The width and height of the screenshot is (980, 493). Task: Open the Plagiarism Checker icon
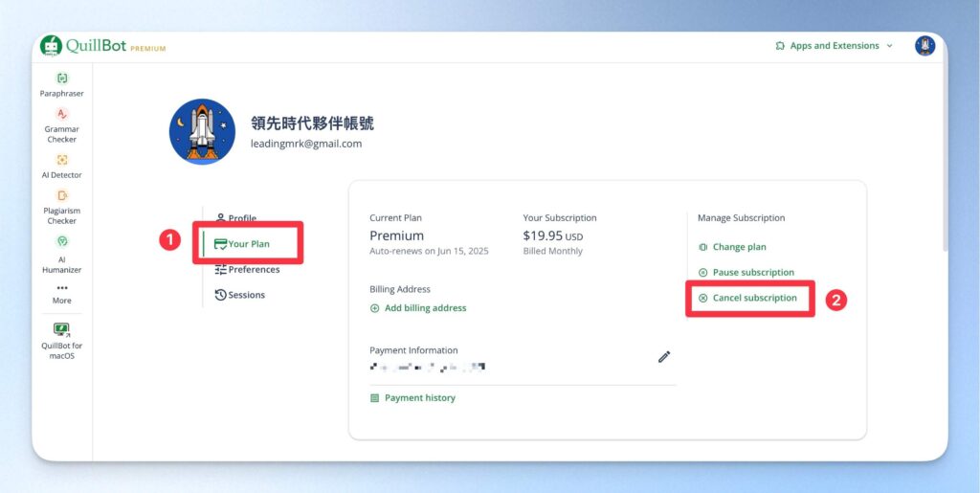click(x=62, y=195)
